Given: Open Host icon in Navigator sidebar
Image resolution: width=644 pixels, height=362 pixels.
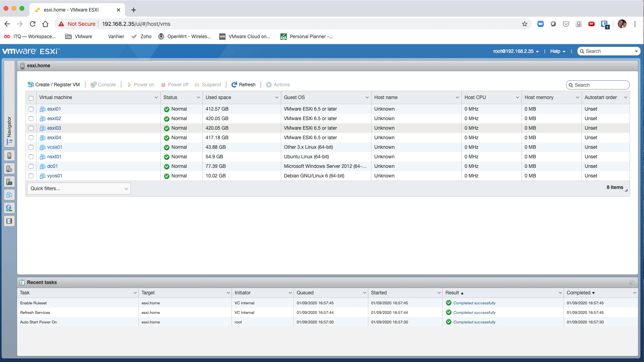Looking at the screenshot, I should click(9, 156).
